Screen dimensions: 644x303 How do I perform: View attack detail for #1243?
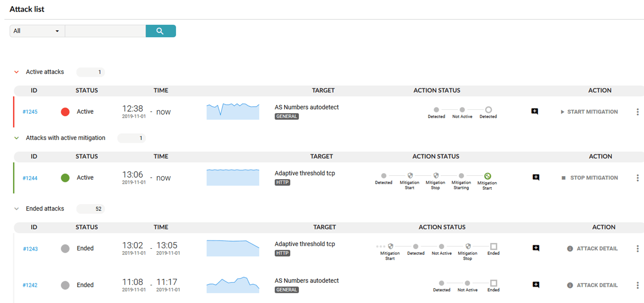pyautogui.click(x=592, y=249)
